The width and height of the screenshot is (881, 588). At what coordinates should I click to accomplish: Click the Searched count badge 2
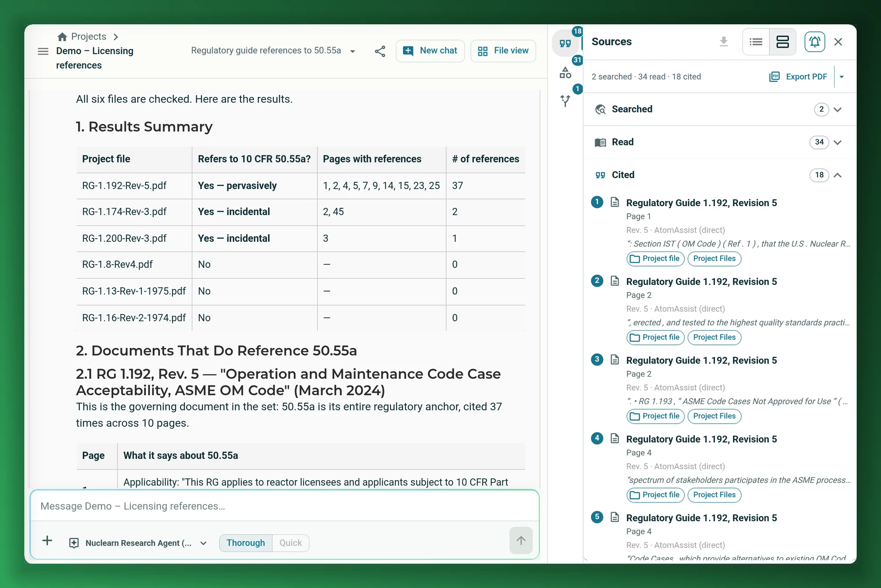pyautogui.click(x=821, y=109)
